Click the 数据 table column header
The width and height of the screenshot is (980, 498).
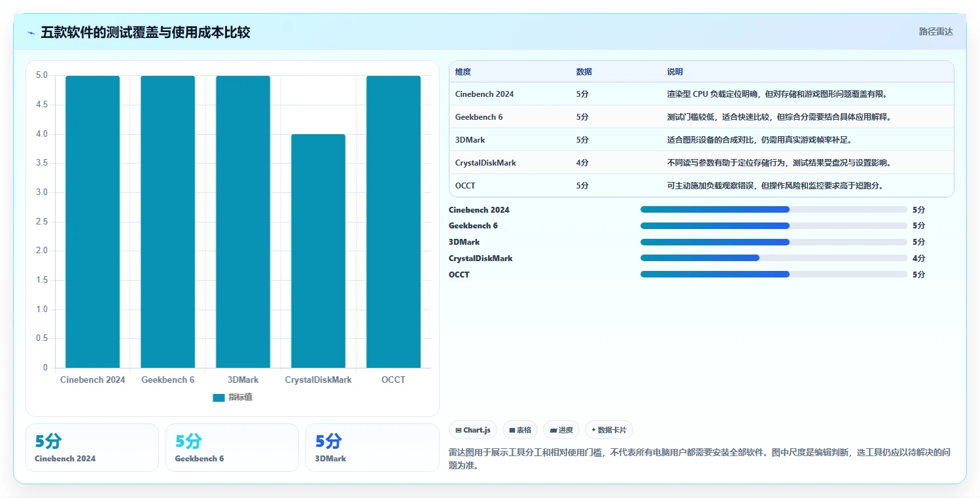coord(584,72)
